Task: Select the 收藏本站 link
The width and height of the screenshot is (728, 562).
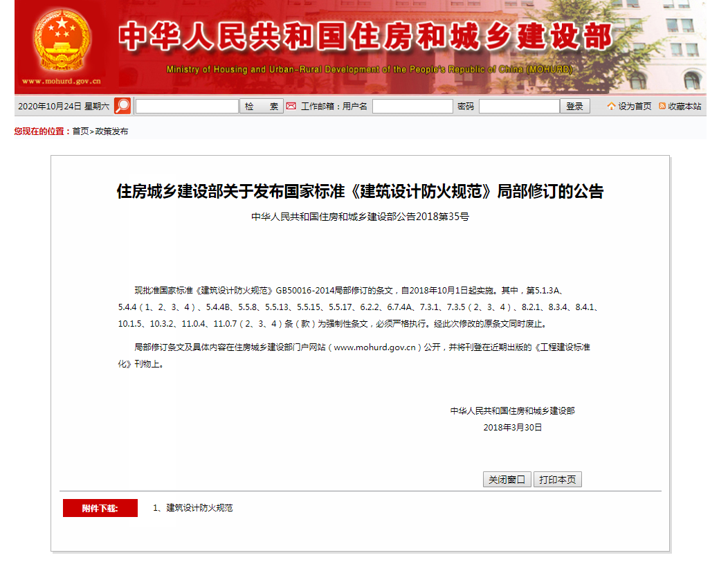Action: (x=684, y=107)
